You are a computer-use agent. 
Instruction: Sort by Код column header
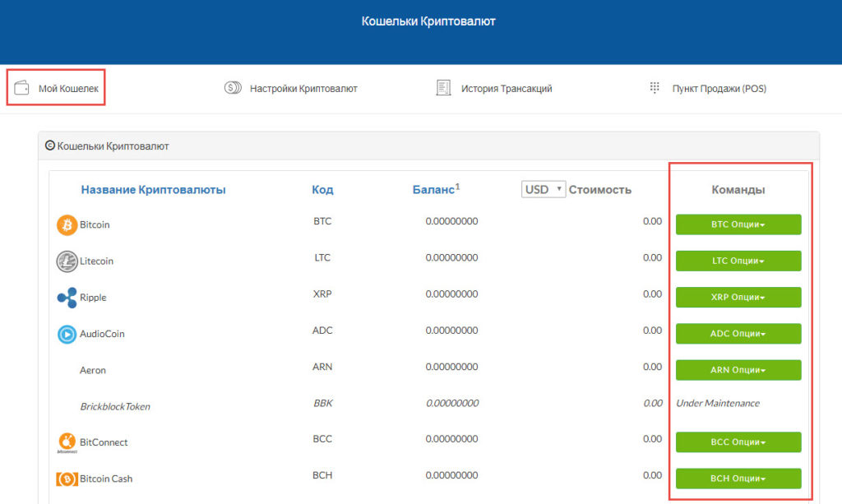coord(322,189)
